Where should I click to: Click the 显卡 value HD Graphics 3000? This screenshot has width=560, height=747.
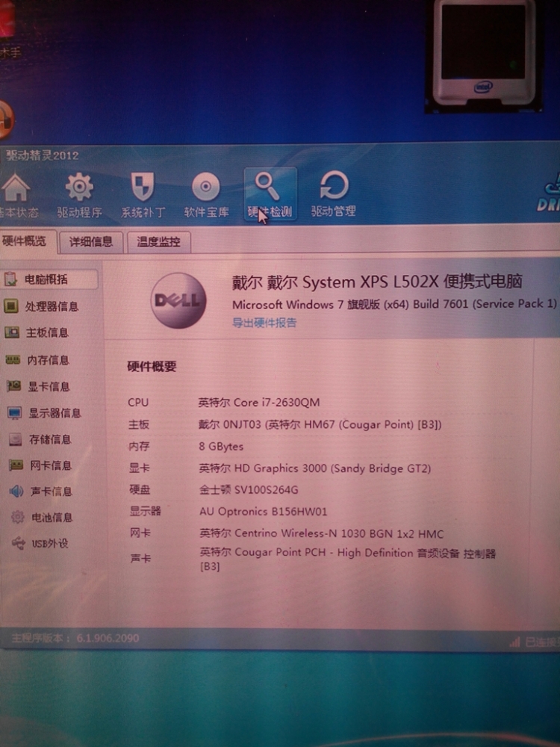[315, 468]
